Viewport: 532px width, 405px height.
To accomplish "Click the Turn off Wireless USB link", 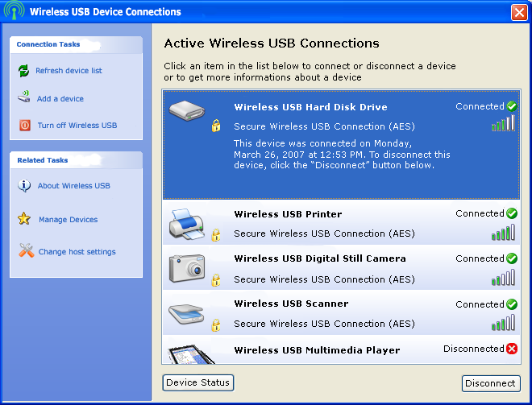I will (77, 126).
